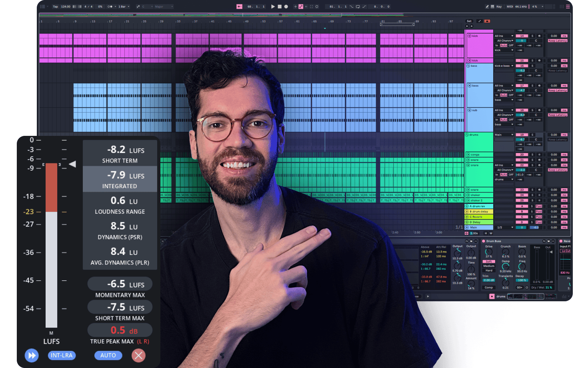
Task: Open the All Ins input dropdown on kick
Action: (x=503, y=36)
